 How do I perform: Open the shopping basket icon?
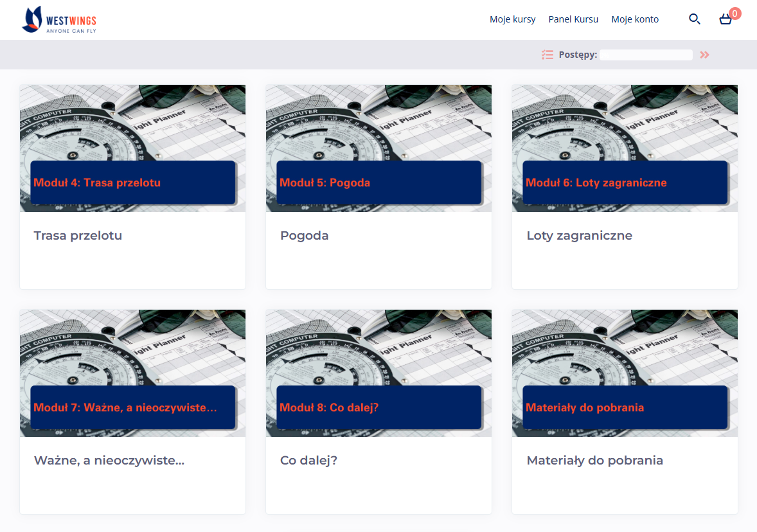725,19
